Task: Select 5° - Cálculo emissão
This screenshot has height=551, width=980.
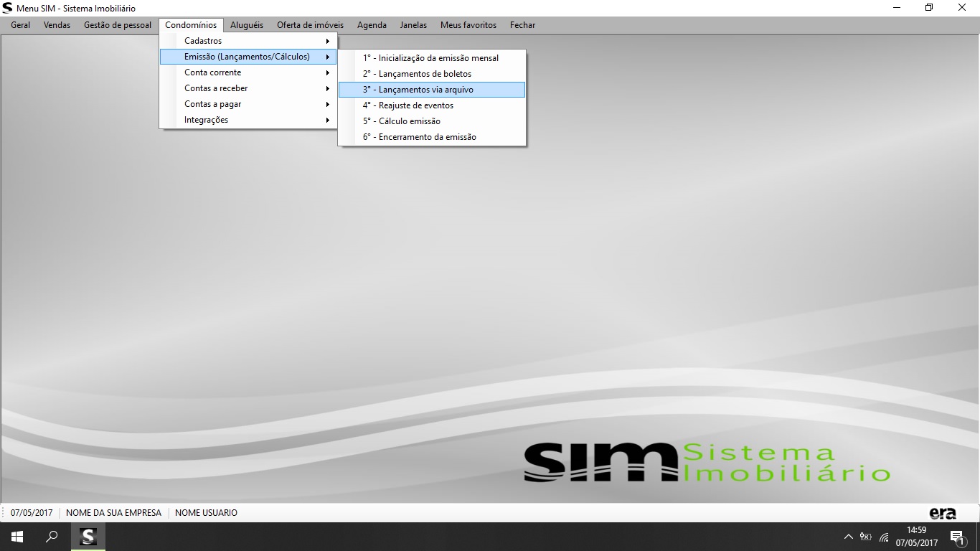Action: 432,121
